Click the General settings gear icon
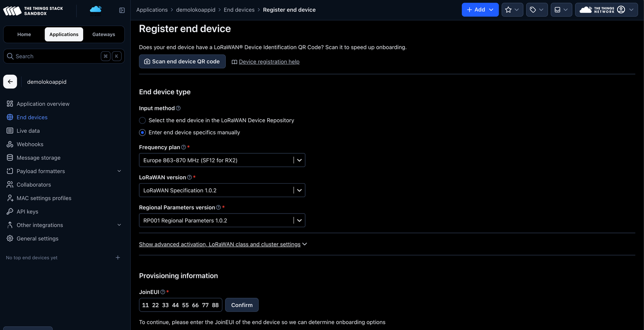 [10, 238]
